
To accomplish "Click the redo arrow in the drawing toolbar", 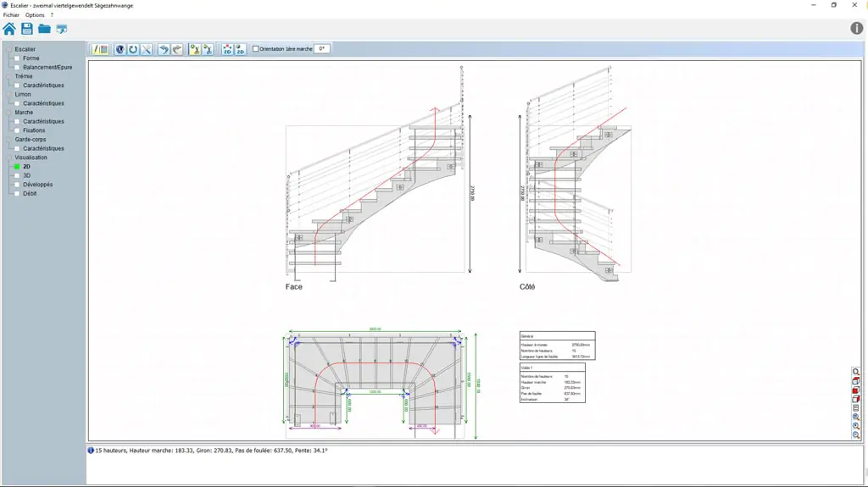I will (x=177, y=50).
